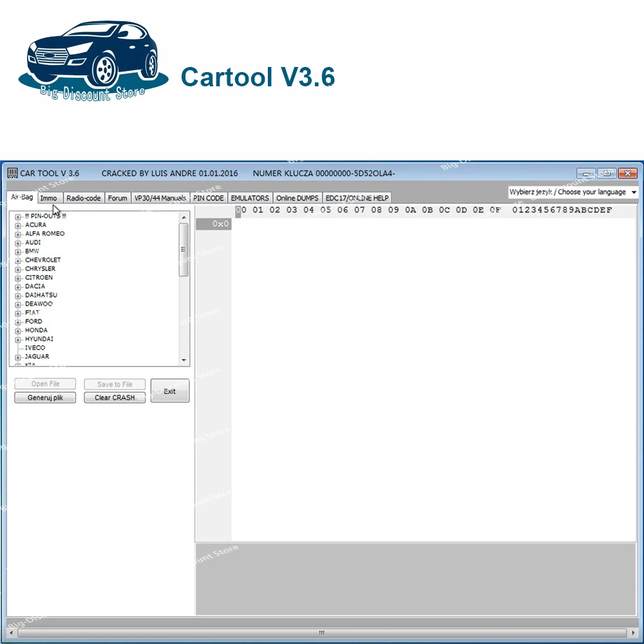Expand the AUDI tree node
Screen dimensions: 644x644
coord(17,243)
